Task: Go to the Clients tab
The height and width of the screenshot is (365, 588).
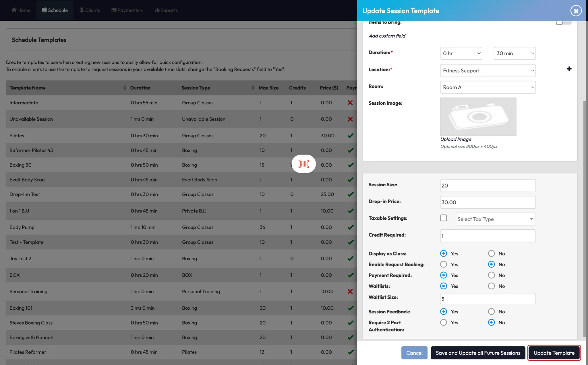Action: 90,10
